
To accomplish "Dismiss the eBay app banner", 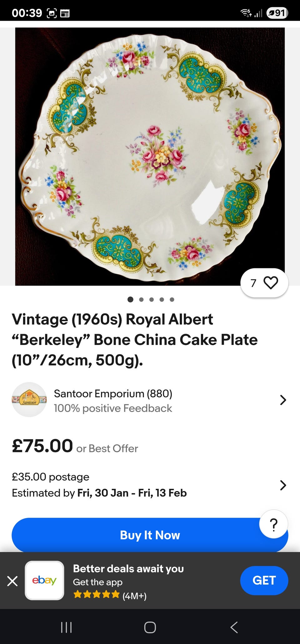I will [x=12, y=581].
